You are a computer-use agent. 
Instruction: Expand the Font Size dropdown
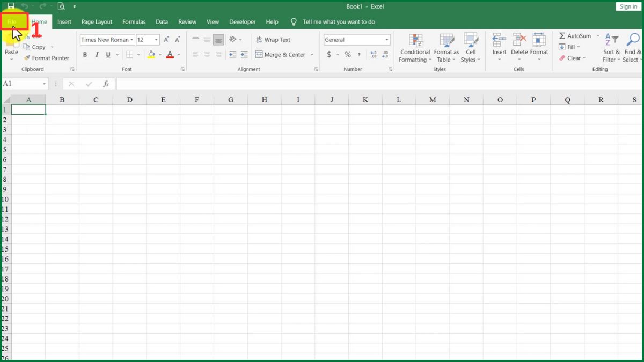click(148, 39)
